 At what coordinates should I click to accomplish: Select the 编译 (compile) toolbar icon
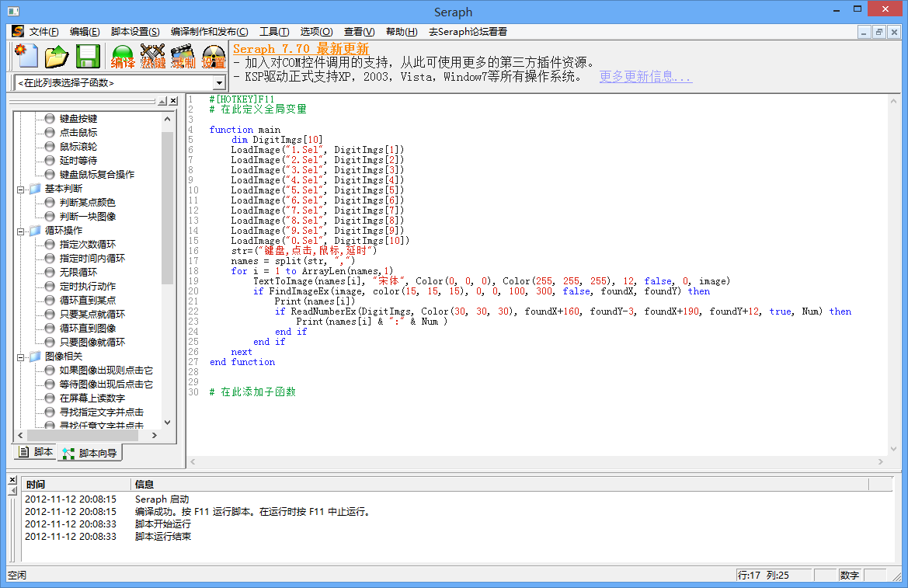pos(123,57)
